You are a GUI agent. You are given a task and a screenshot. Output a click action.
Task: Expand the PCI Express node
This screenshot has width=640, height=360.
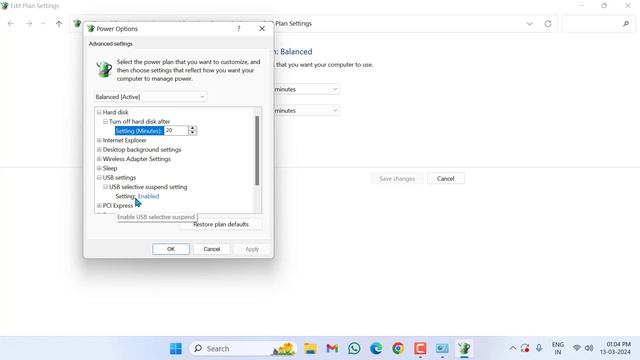coord(99,206)
